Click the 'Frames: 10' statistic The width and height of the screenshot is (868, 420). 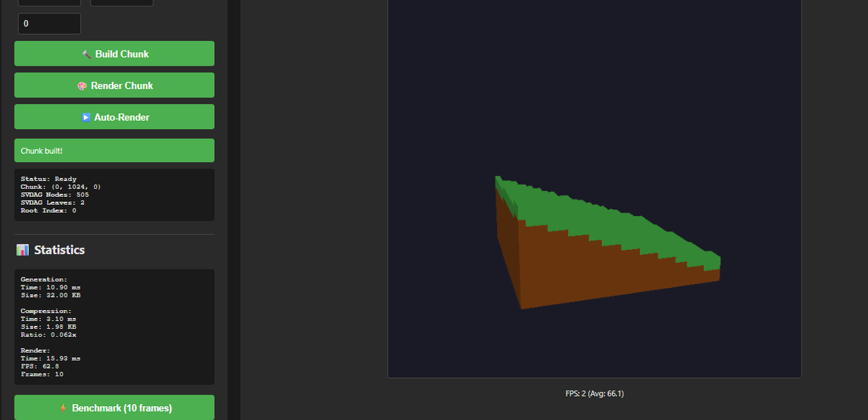pyautogui.click(x=42, y=374)
